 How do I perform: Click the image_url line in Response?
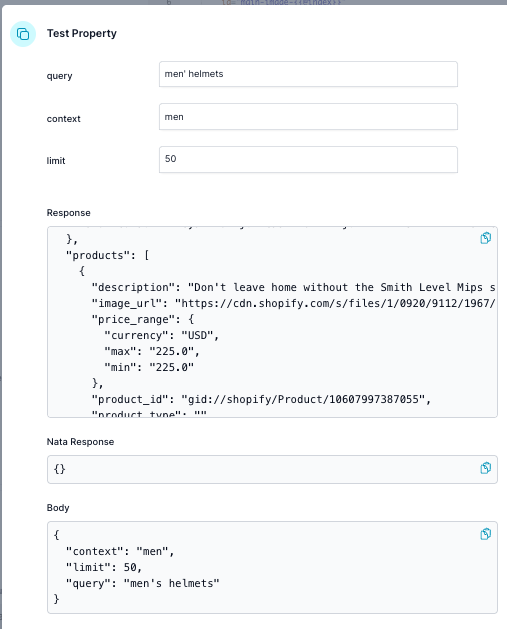tap(293, 303)
